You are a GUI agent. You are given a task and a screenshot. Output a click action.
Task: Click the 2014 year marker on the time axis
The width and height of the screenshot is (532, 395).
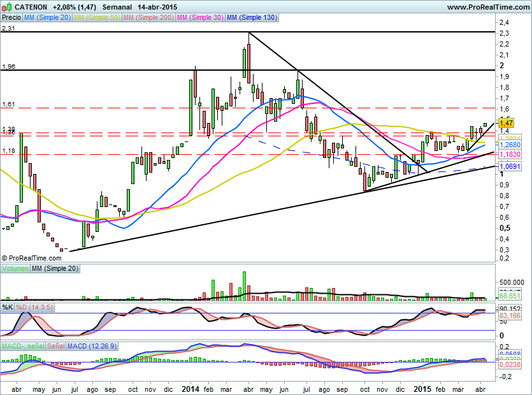[191, 388]
